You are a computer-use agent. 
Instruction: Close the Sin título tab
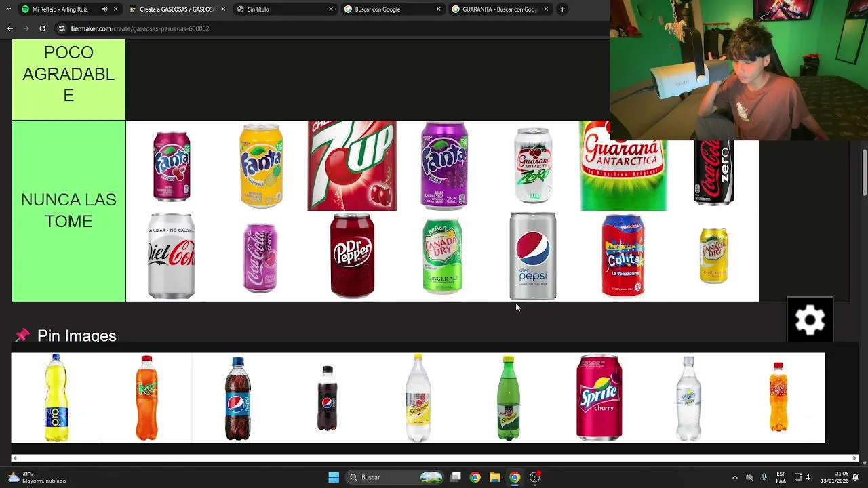coord(331,9)
